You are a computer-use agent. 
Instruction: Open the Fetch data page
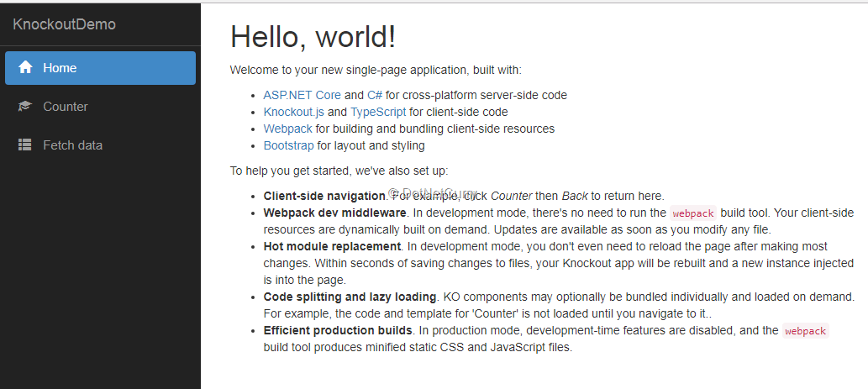click(100, 145)
